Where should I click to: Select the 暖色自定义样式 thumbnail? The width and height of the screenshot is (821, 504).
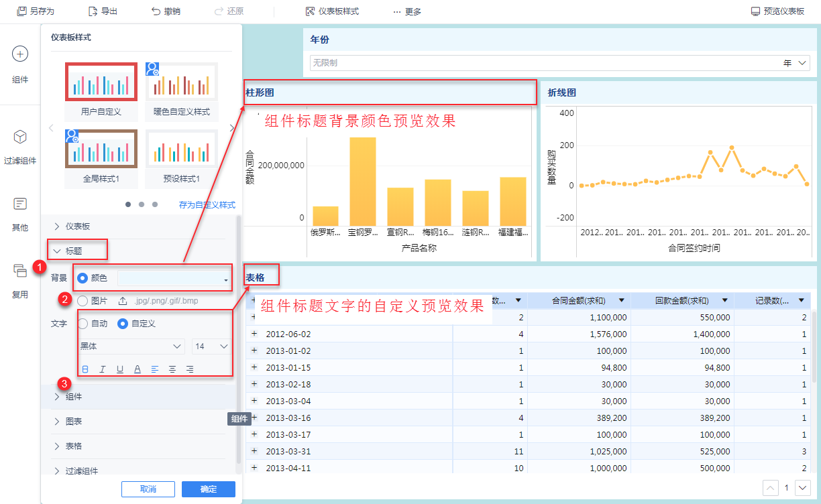tap(182, 82)
